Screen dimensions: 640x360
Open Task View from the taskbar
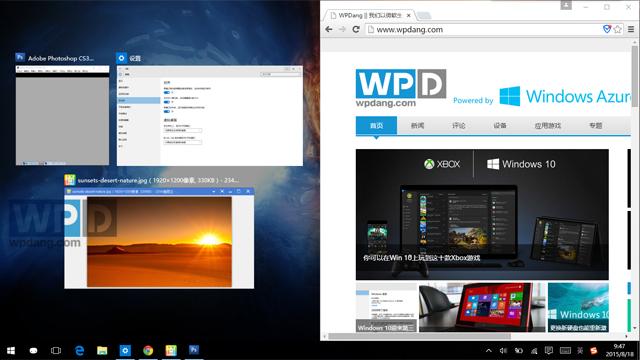tap(56, 351)
